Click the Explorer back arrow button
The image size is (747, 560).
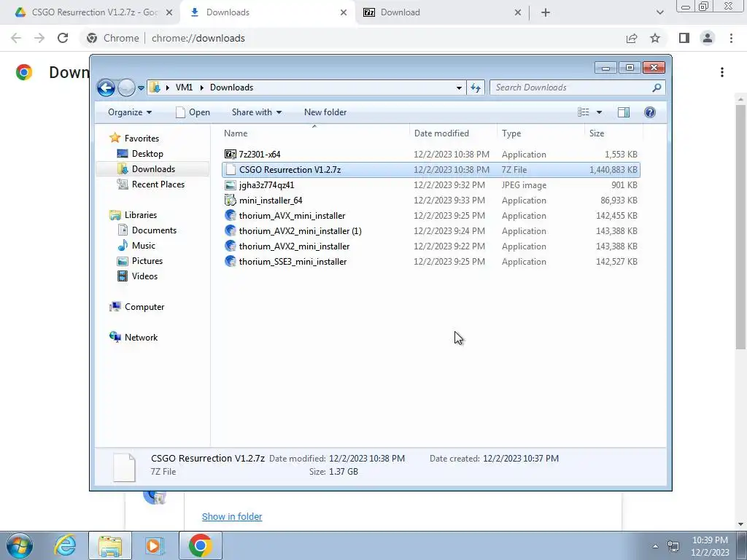(x=106, y=87)
